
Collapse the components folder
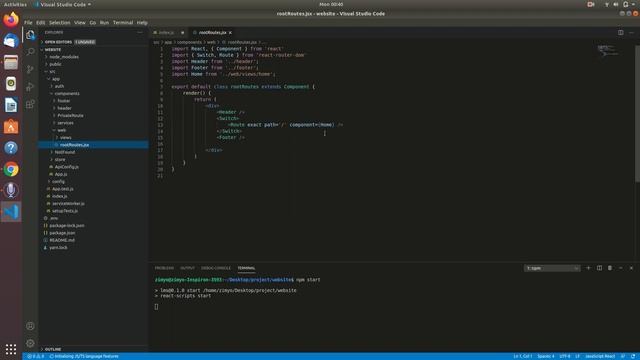(67, 93)
